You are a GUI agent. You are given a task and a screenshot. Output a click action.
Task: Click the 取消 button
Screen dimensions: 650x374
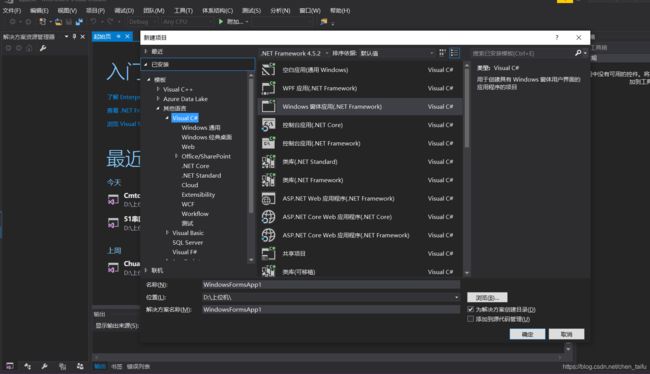tap(567, 334)
